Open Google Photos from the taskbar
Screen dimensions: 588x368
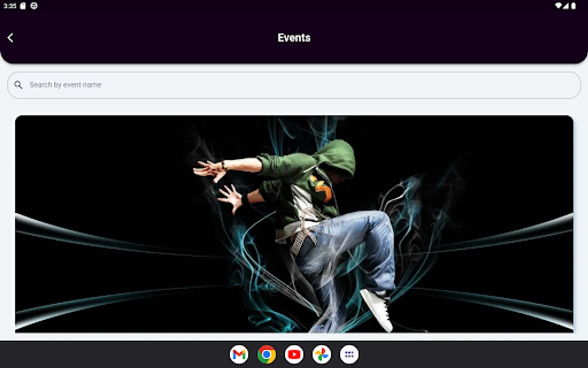tap(322, 355)
